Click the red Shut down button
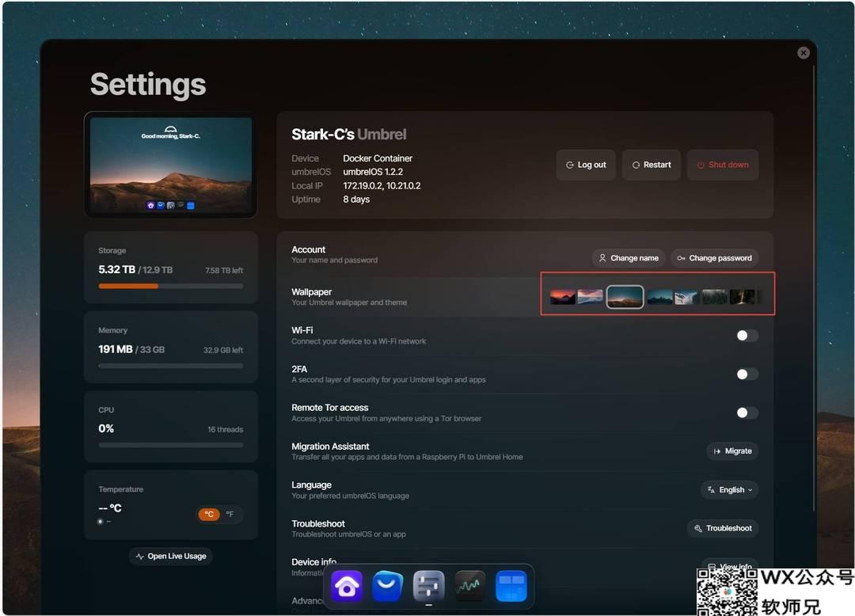 click(x=723, y=165)
